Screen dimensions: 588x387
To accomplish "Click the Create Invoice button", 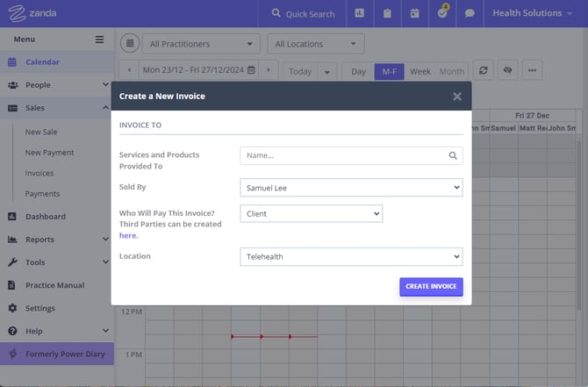I will click(x=430, y=287).
